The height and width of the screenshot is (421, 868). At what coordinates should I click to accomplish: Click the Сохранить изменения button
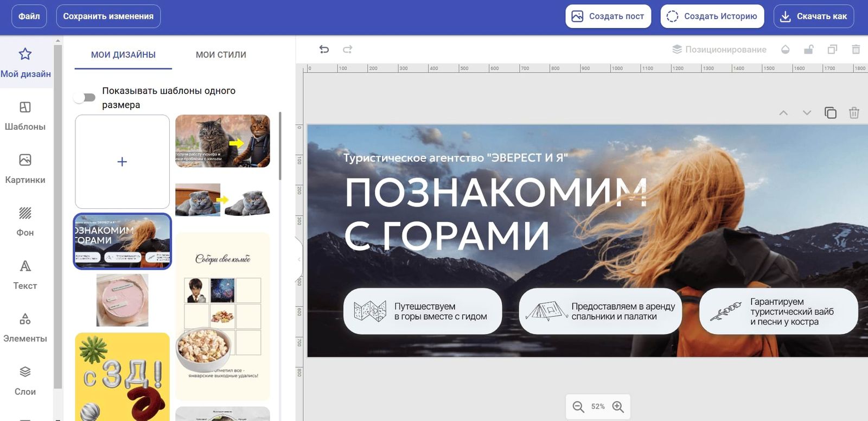[x=108, y=16]
